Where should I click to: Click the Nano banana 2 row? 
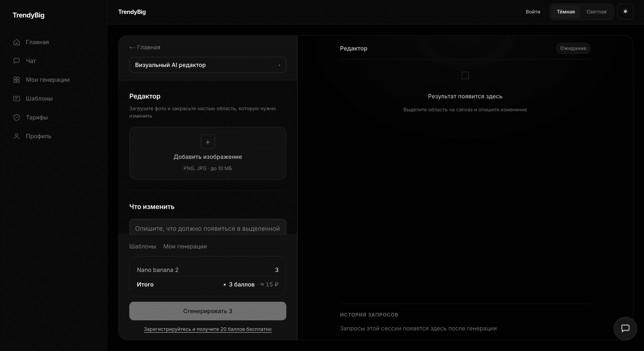pyautogui.click(x=208, y=270)
